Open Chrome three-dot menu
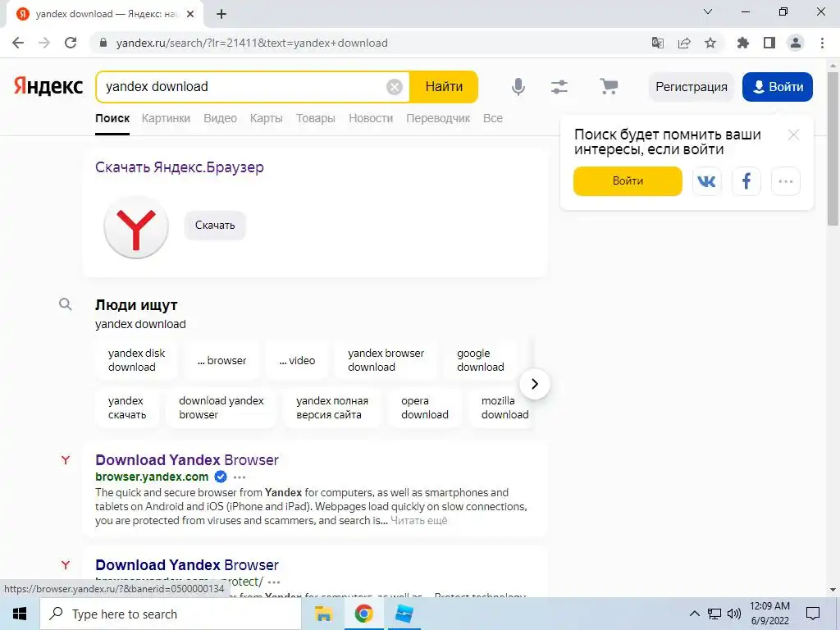Image resolution: width=840 pixels, height=630 pixels. coord(822,43)
